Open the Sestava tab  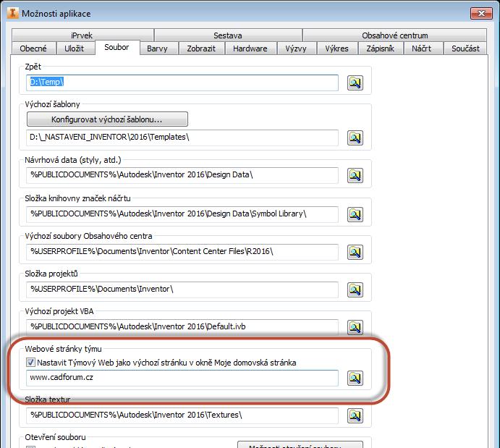[x=228, y=35]
